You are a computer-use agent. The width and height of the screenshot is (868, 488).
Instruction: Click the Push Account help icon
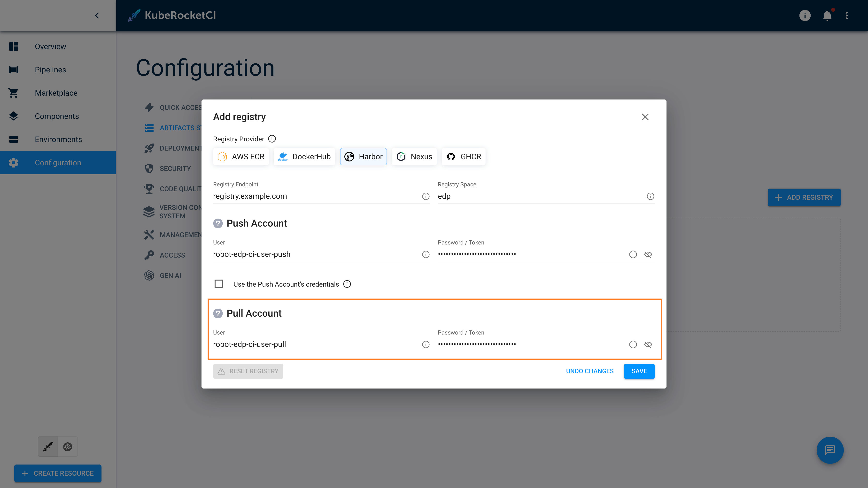[217, 223]
